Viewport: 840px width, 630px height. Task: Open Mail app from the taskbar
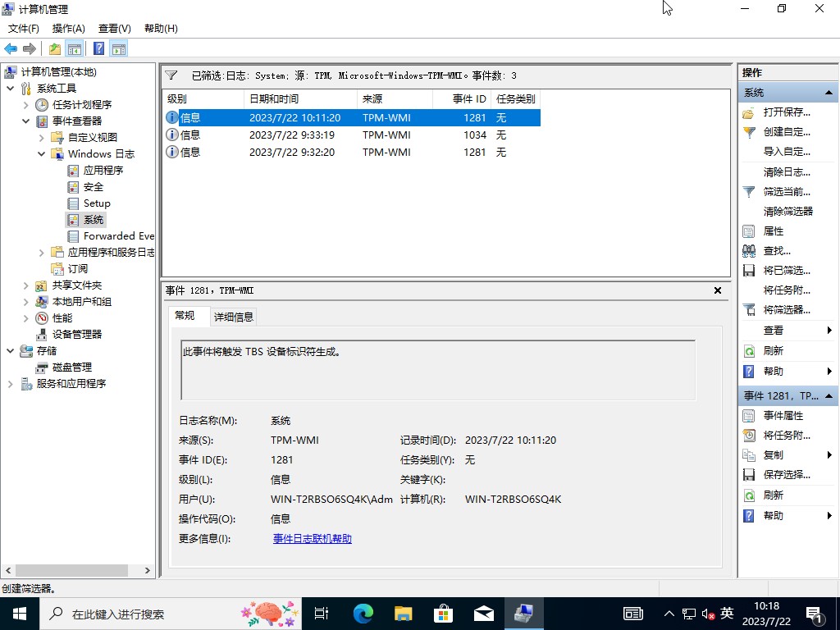484,614
